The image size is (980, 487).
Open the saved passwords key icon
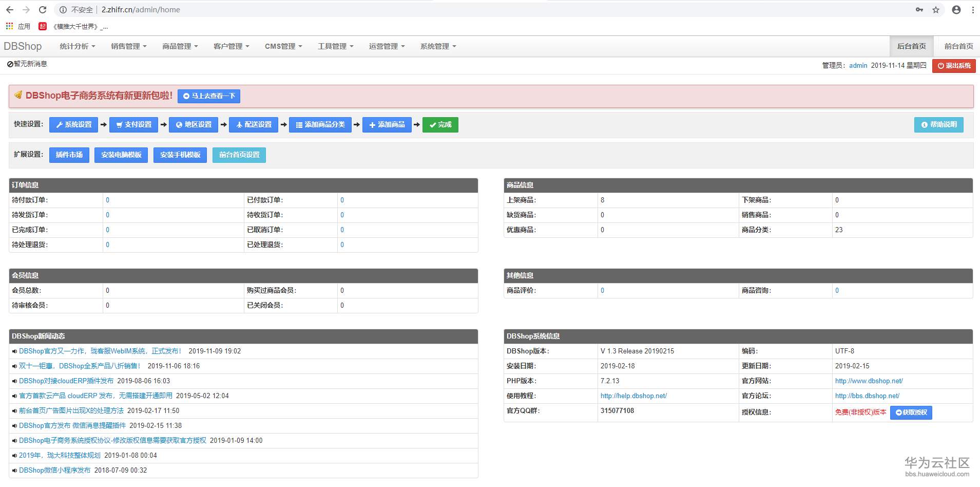[x=919, y=10]
